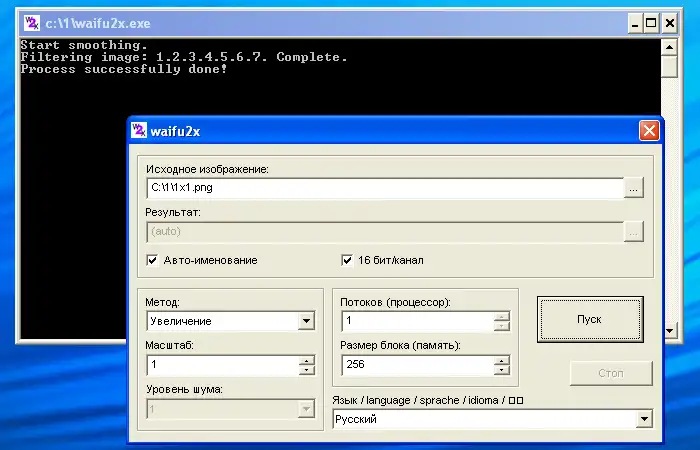The width and height of the screenshot is (700, 450).
Task: Toggle the Авто-именование checkbox
Action: 152,260
